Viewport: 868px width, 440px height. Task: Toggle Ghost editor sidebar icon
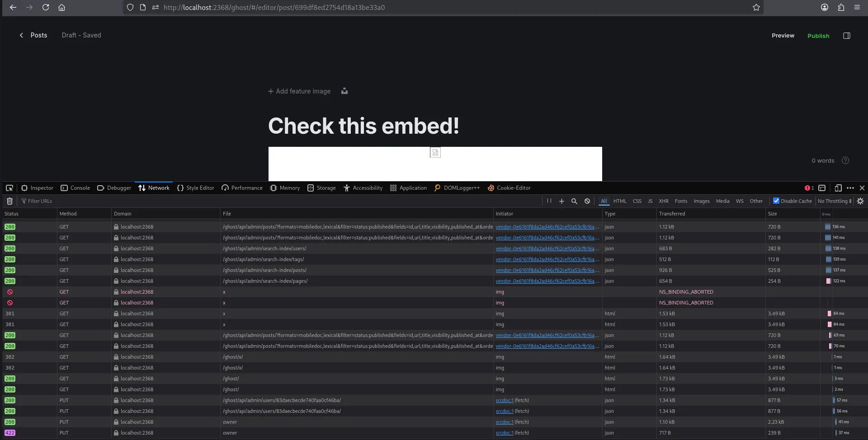[846, 36]
